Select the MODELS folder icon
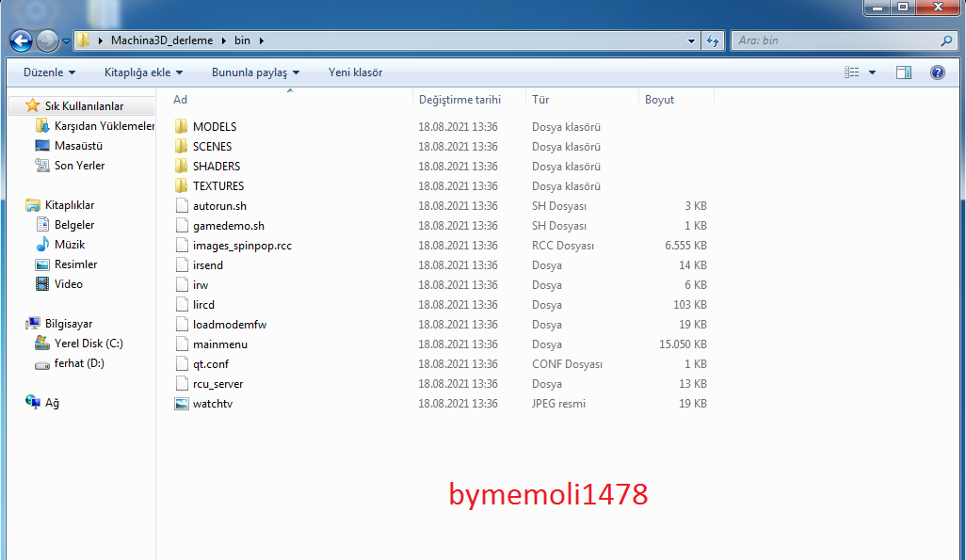966x560 pixels. [181, 127]
